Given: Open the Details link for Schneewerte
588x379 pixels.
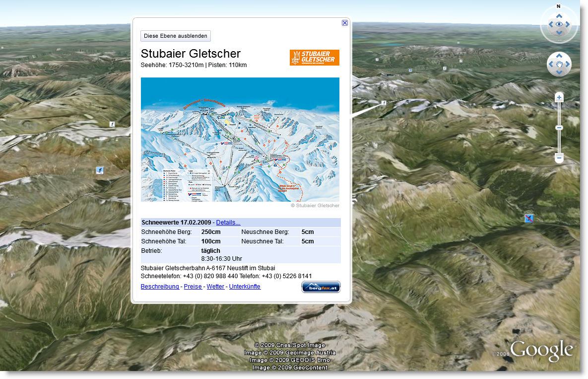Looking at the screenshot, I should pyautogui.click(x=228, y=222).
